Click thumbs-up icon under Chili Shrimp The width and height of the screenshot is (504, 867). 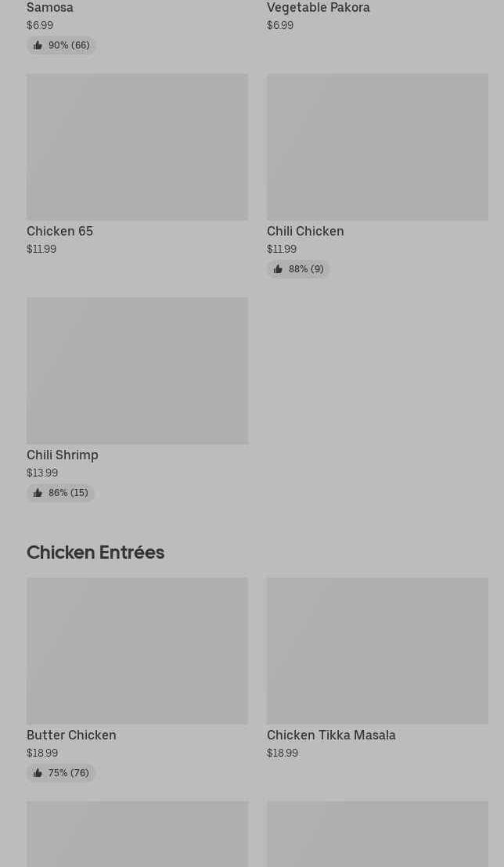(38, 493)
